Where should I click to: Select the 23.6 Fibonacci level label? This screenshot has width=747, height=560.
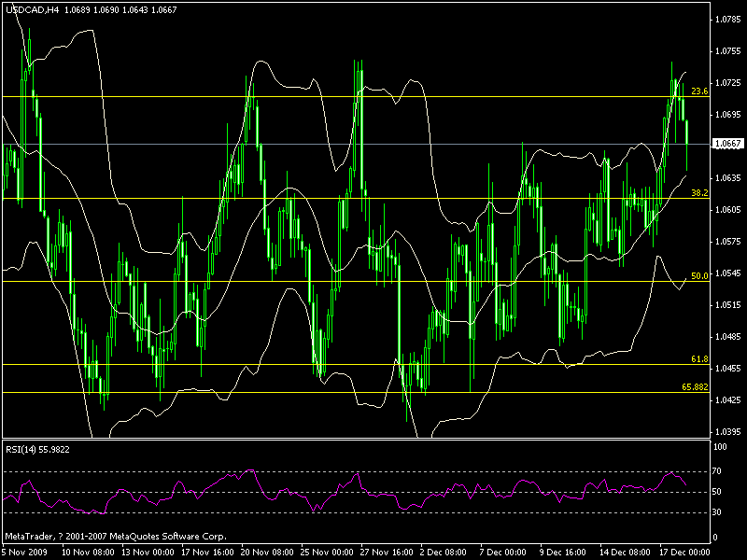pyautogui.click(x=699, y=91)
